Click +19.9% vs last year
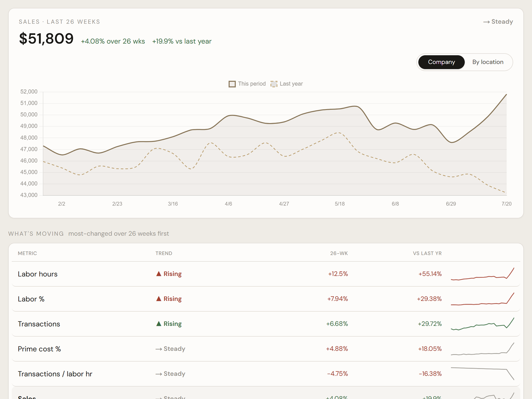532x399 pixels. point(182,41)
